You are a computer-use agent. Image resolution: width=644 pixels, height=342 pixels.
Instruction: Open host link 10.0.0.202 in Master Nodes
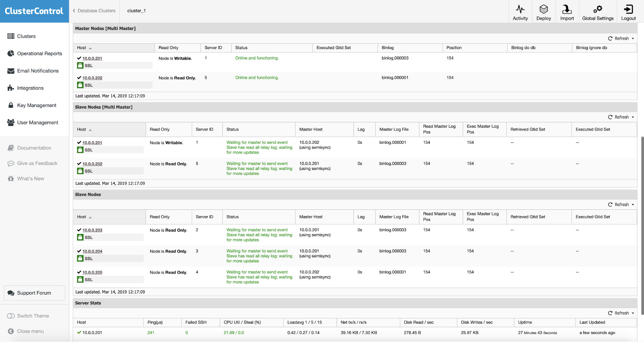pyautogui.click(x=92, y=78)
